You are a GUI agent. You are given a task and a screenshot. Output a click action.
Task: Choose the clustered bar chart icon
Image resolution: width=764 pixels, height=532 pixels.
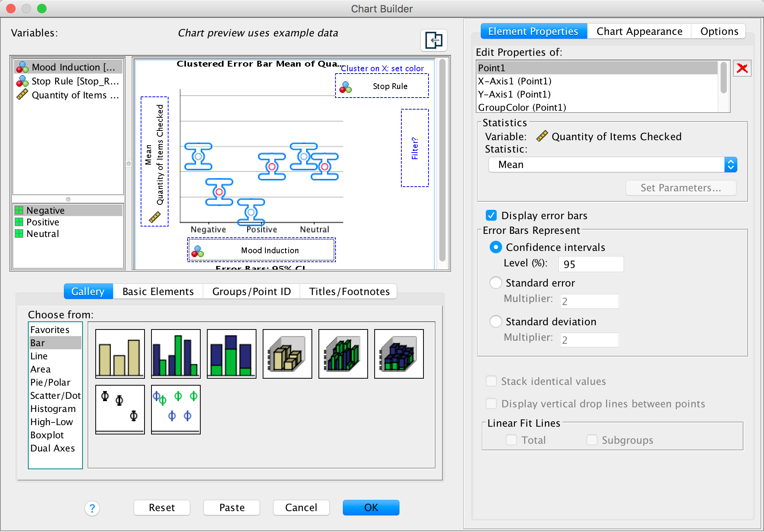click(176, 354)
